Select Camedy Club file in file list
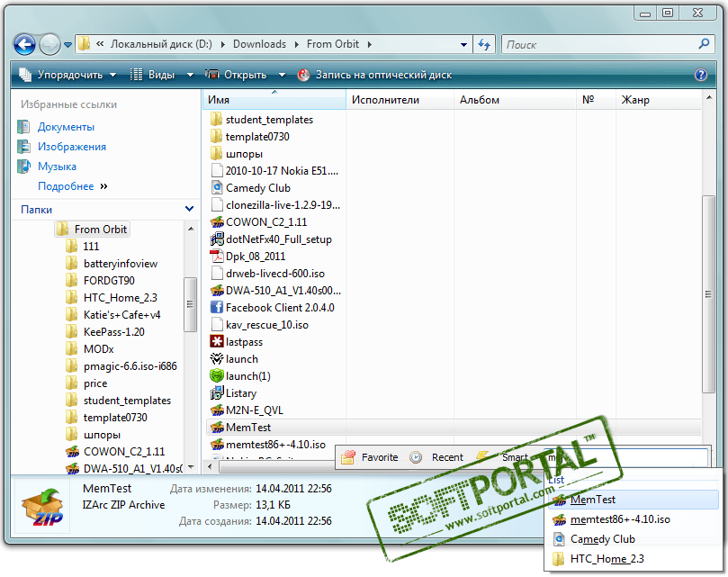Image resolution: width=728 pixels, height=577 pixels. [257, 188]
